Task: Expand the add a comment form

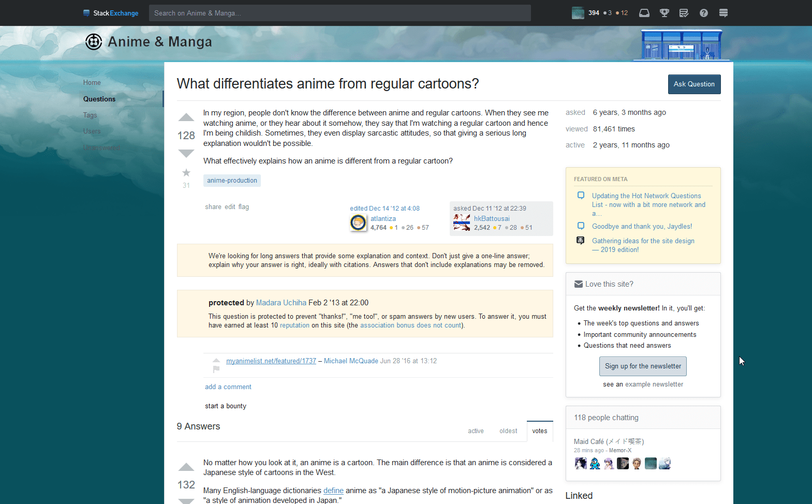Action: pos(228,387)
